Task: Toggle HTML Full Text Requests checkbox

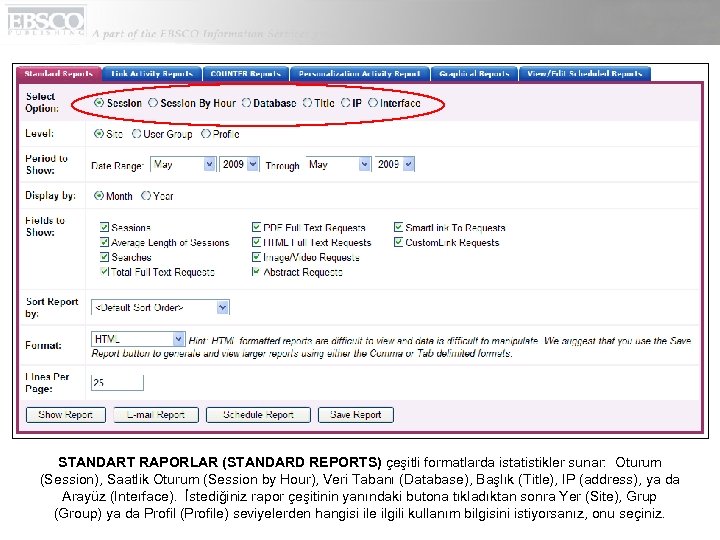Action: tap(256, 242)
